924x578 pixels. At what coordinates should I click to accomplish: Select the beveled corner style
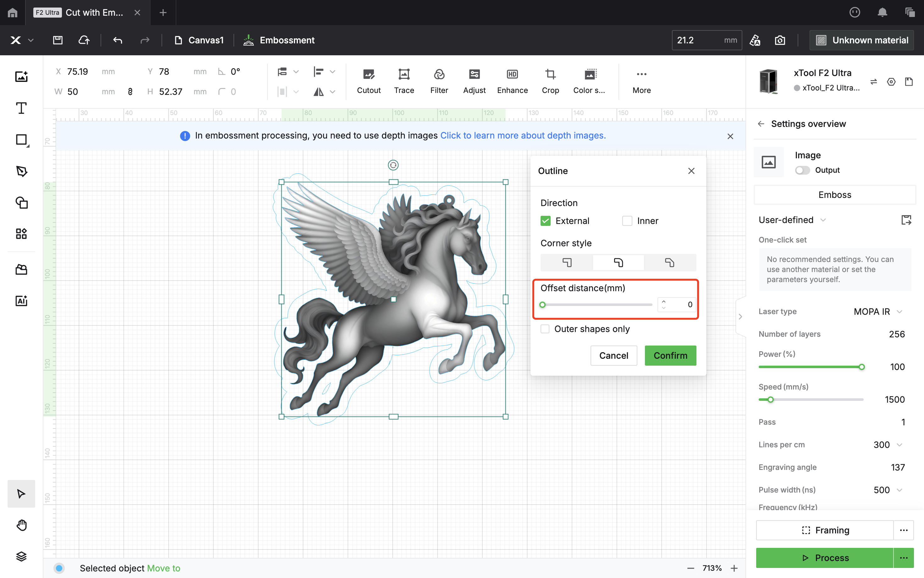(x=669, y=262)
